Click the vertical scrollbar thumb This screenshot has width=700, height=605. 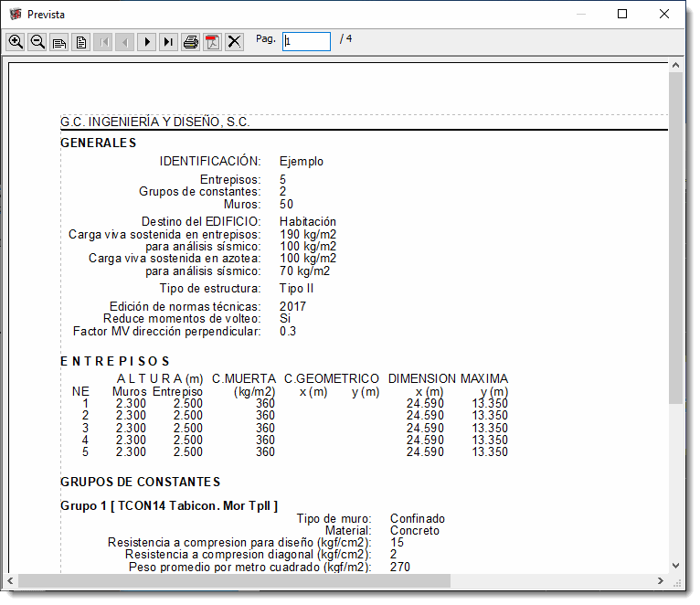(675, 238)
